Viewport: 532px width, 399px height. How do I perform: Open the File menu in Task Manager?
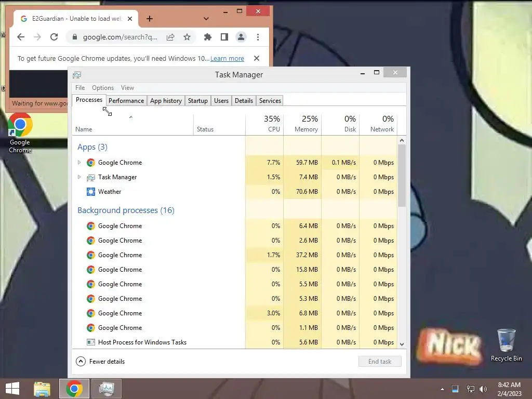80,87
